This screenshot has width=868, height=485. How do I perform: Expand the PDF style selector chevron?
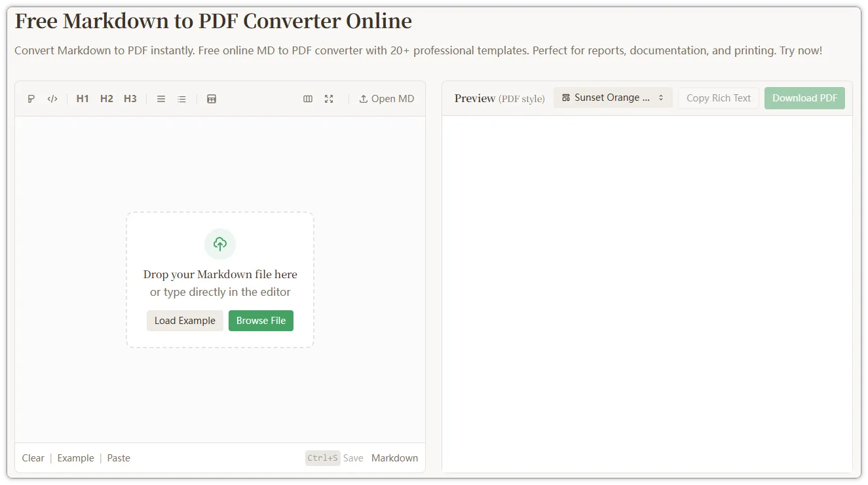[662, 97]
